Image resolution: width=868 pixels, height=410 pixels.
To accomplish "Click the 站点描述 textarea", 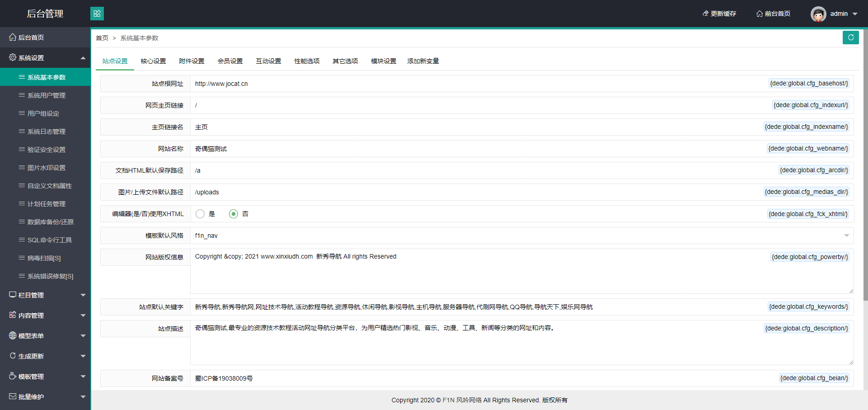I will (522, 343).
